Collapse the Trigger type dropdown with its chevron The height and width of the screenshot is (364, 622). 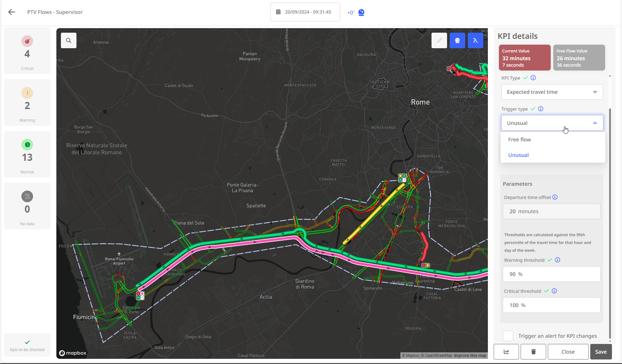tap(595, 123)
